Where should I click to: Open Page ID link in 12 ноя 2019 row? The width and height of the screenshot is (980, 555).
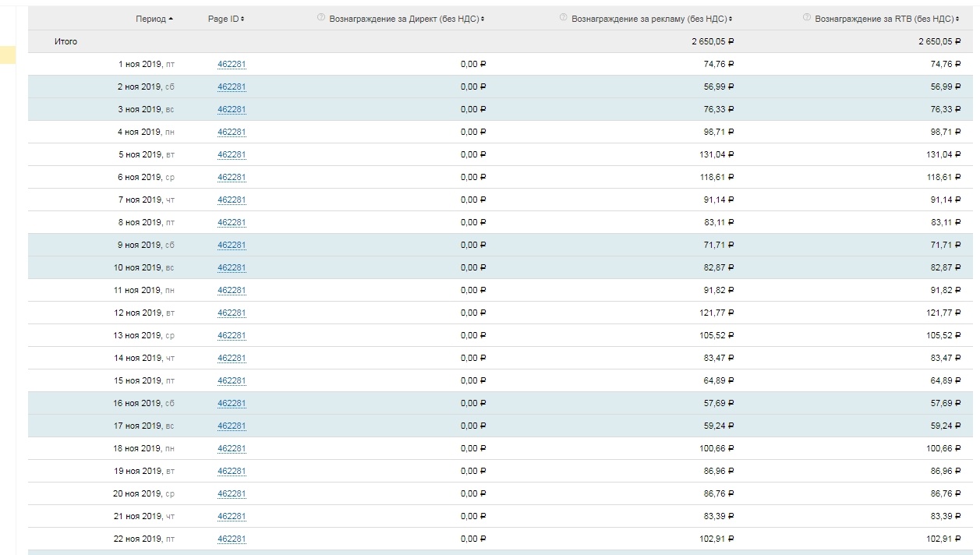pos(232,313)
